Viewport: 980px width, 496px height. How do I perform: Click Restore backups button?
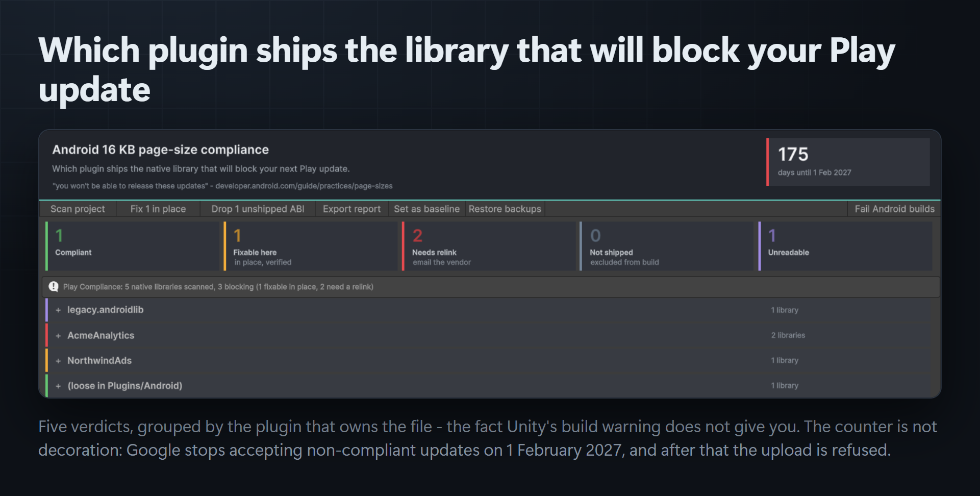[x=505, y=209]
